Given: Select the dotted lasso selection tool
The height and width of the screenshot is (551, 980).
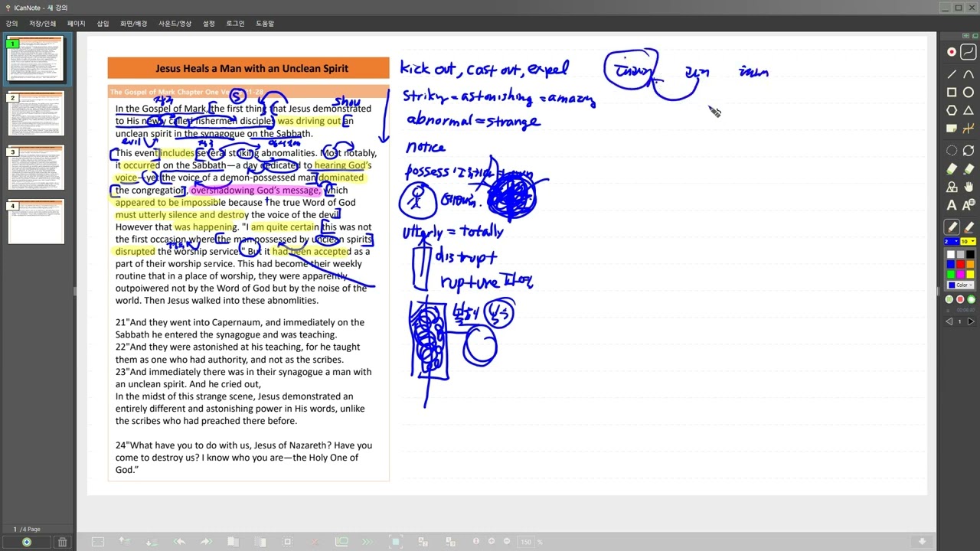Looking at the screenshot, I should [952, 151].
